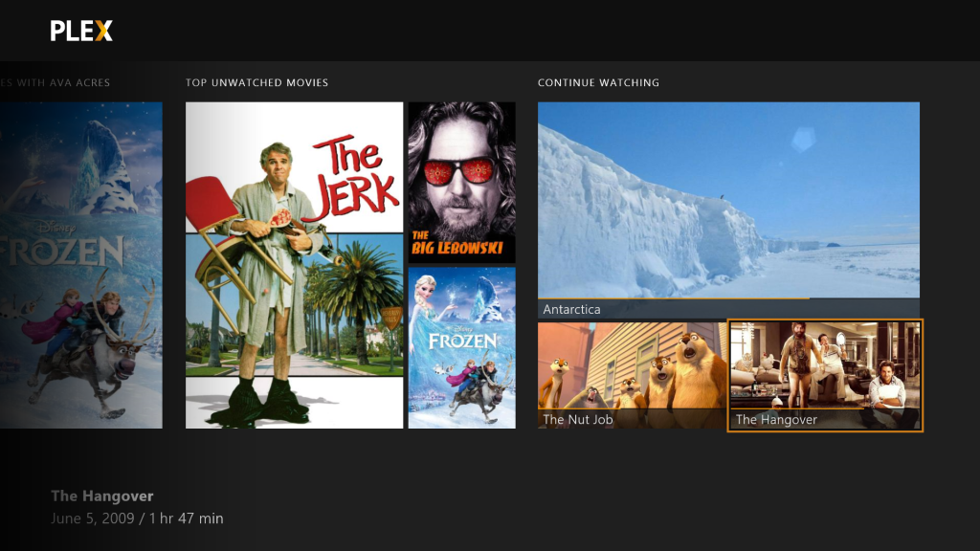Select The Hangover tile
Screen dimensions: 980x551
825,375
